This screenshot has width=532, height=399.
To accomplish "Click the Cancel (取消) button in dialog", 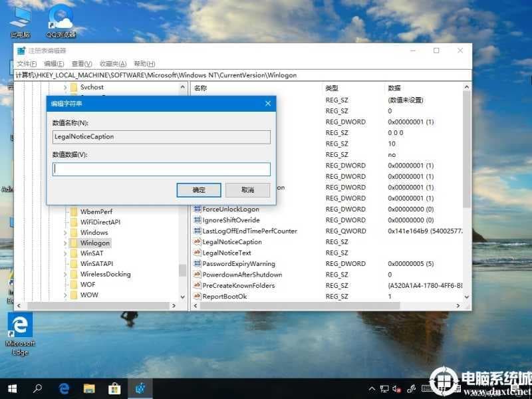I will click(247, 190).
